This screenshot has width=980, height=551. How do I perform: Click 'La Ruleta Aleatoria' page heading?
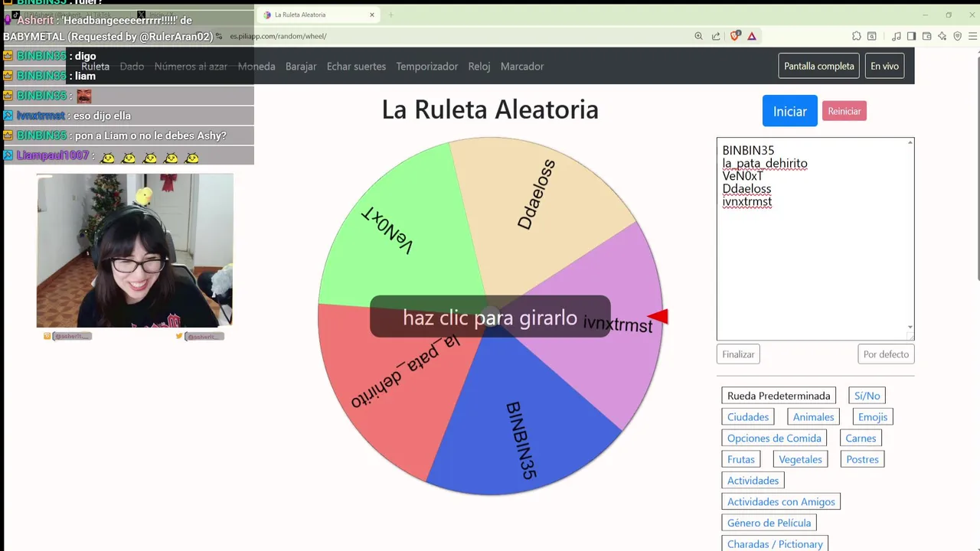[x=490, y=109]
